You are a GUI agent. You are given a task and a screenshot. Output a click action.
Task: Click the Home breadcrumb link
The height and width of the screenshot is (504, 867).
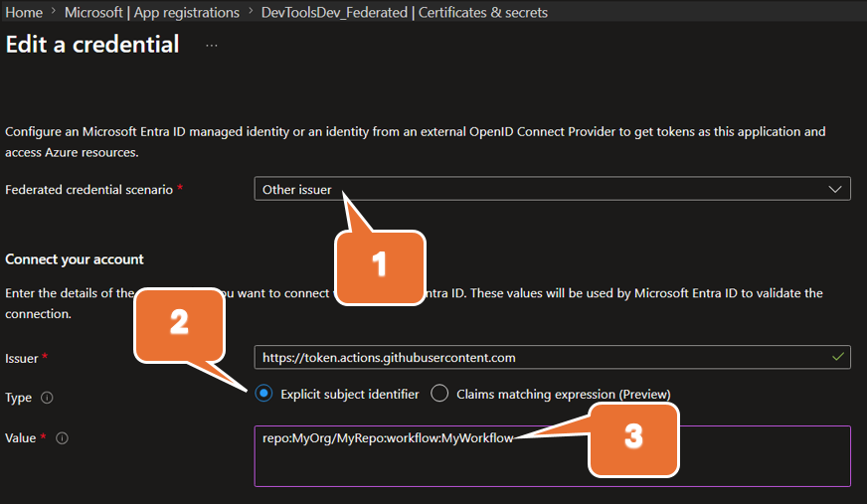tap(24, 12)
